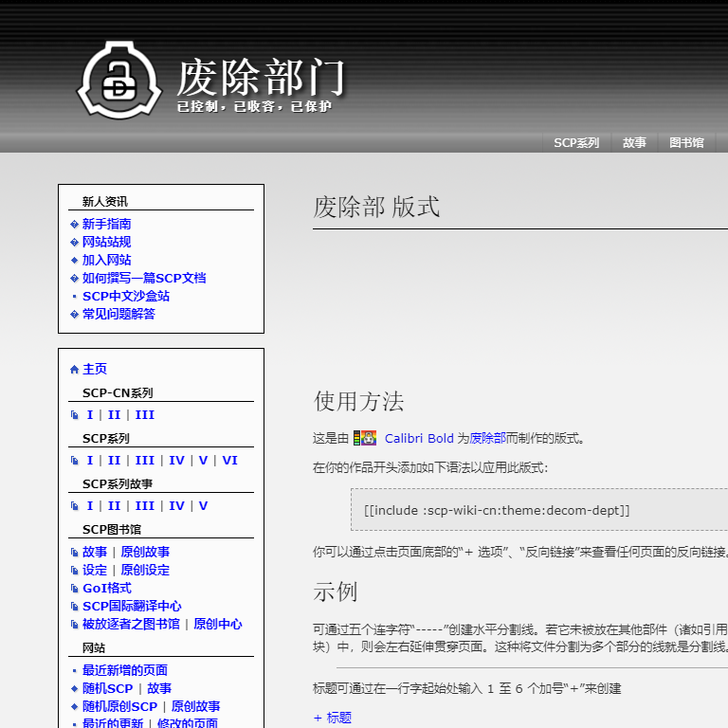Open the SCP系列 top navigation menu

576,143
